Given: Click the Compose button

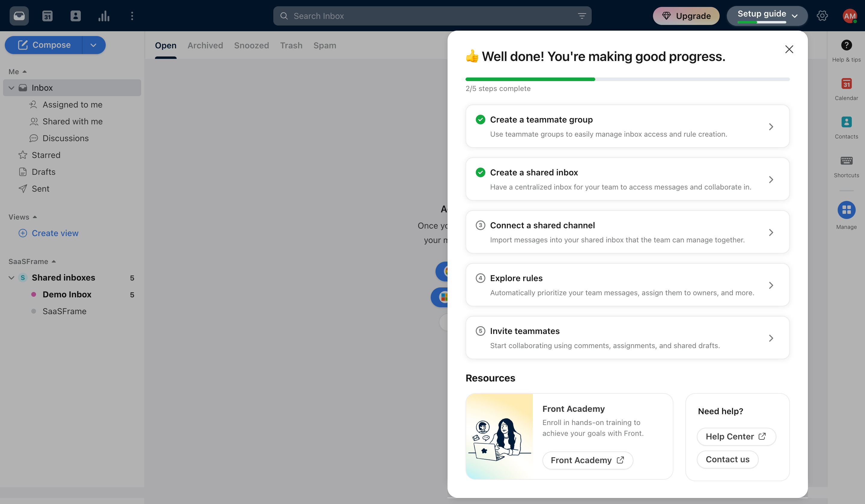Looking at the screenshot, I should point(44,45).
